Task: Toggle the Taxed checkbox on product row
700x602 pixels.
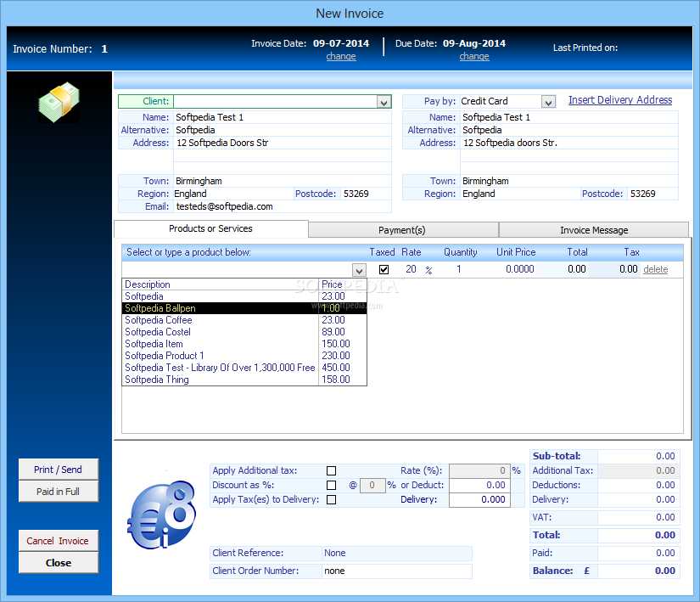Action: 384,269
